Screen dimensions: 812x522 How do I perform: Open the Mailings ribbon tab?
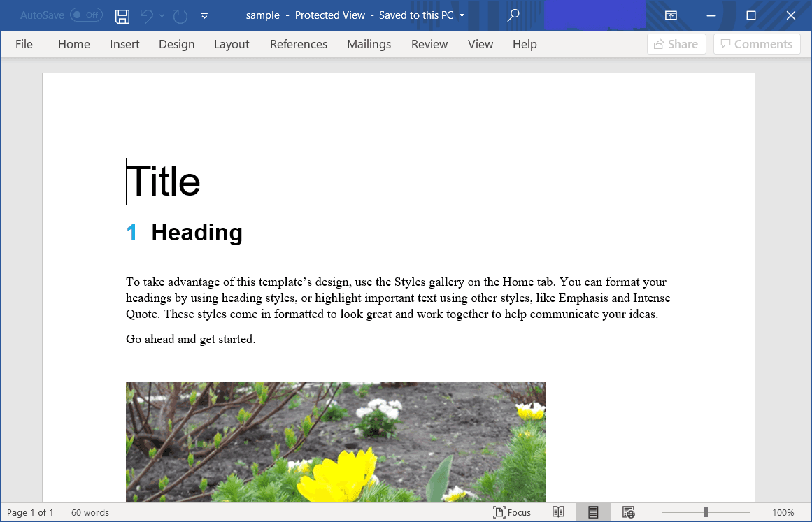(x=369, y=44)
